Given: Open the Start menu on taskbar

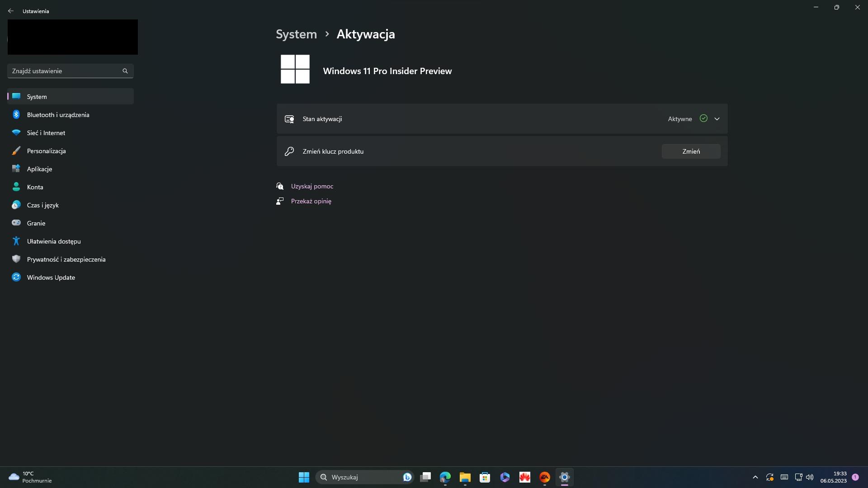Looking at the screenshot, I should (x=304, y=477).
